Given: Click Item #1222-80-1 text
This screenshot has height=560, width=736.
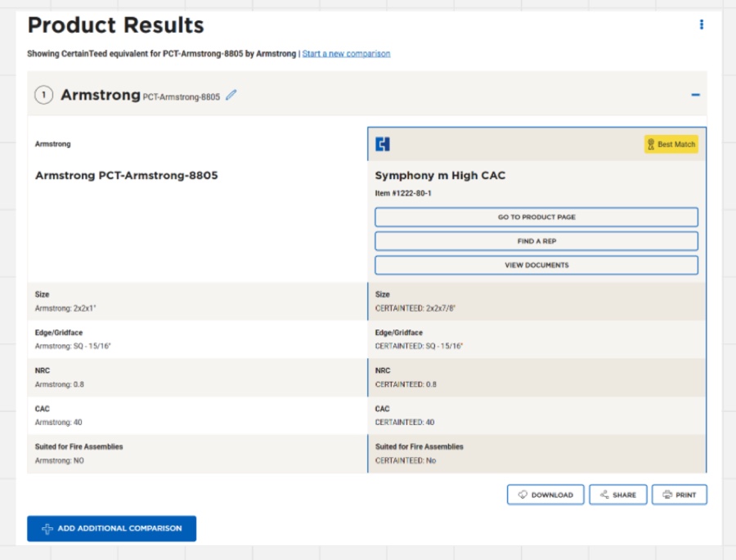Looking at the screenshot, I should pos(402,194).
